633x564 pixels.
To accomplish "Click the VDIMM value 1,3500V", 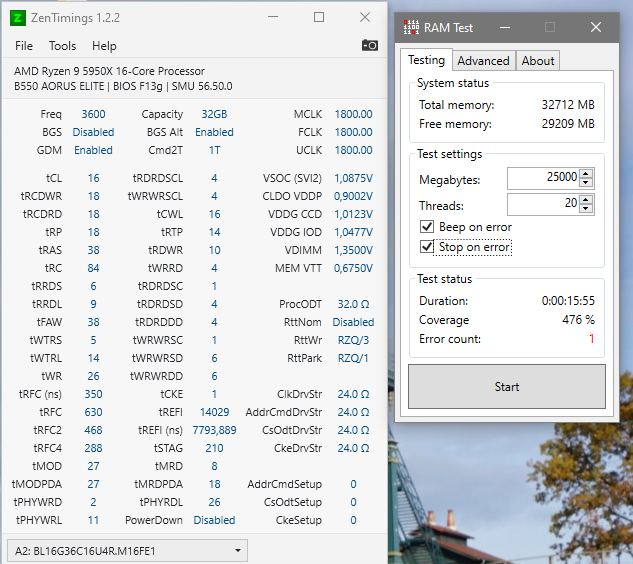I will coord(353,250).
